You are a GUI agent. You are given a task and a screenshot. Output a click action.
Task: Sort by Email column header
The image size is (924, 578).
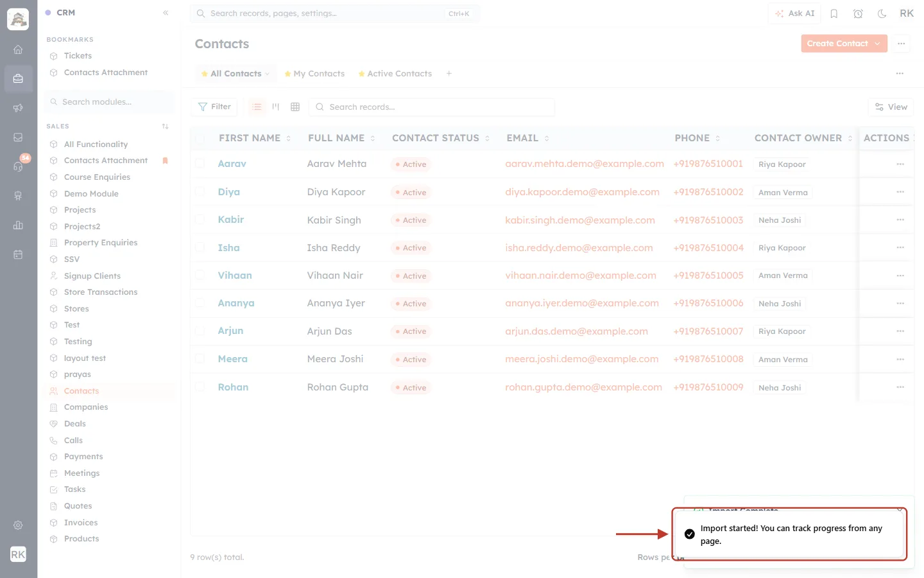pyautogui.click(x=528, y=138)
